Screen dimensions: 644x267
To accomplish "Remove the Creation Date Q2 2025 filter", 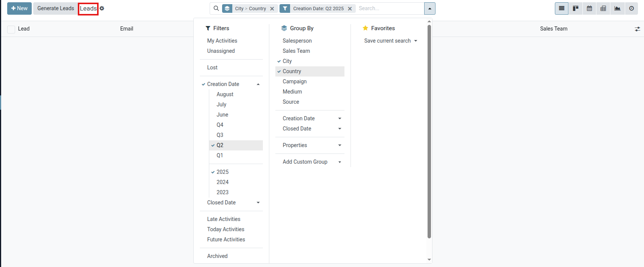I will click(350, 9).
